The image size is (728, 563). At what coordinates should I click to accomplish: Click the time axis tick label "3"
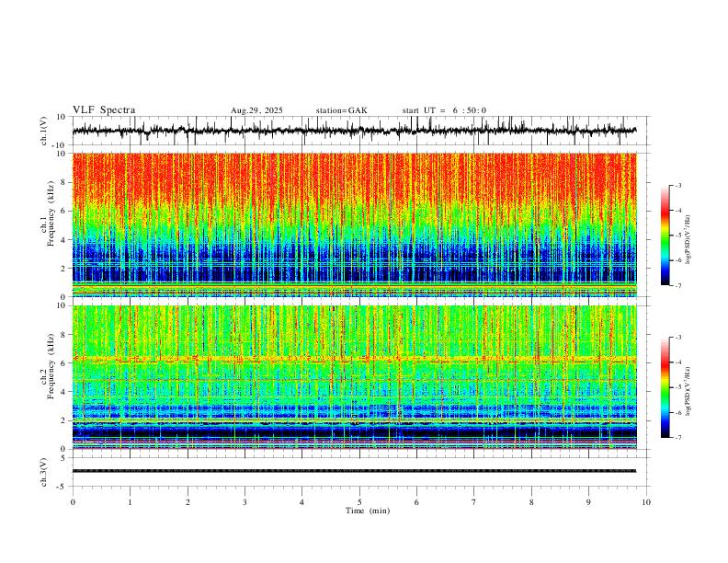point(245,502)
